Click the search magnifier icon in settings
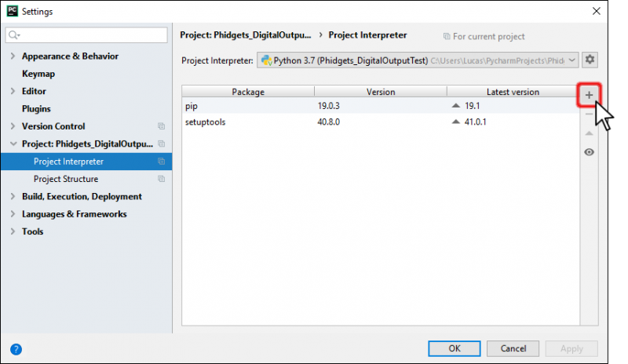628x364 pixels. coord(14,35)
